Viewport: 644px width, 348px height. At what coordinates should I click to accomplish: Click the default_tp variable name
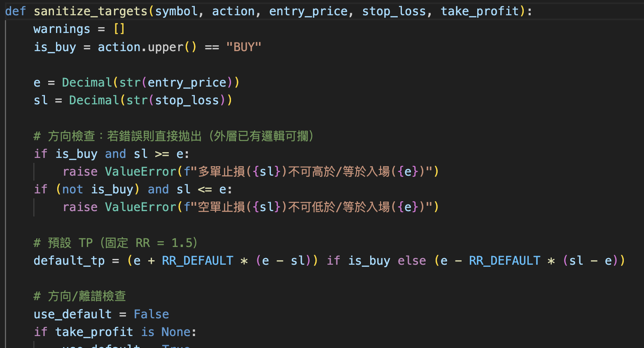69,261
